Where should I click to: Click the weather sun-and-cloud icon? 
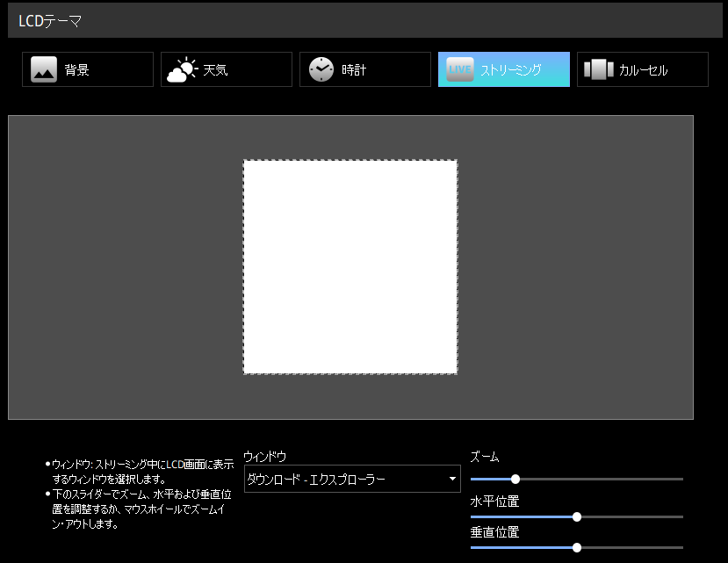click(x=182, y=69)
